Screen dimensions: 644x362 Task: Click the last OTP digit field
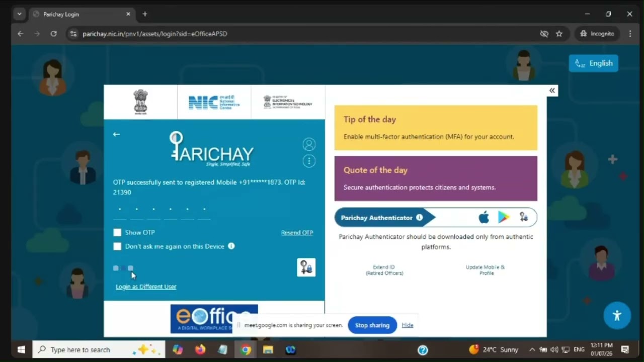204,211
